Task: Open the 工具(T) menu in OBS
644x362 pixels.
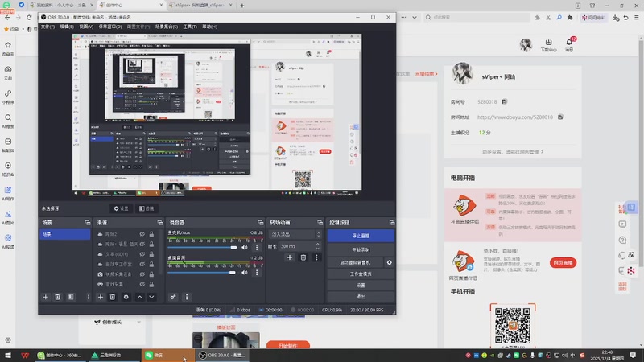Action: click(190, 27)
